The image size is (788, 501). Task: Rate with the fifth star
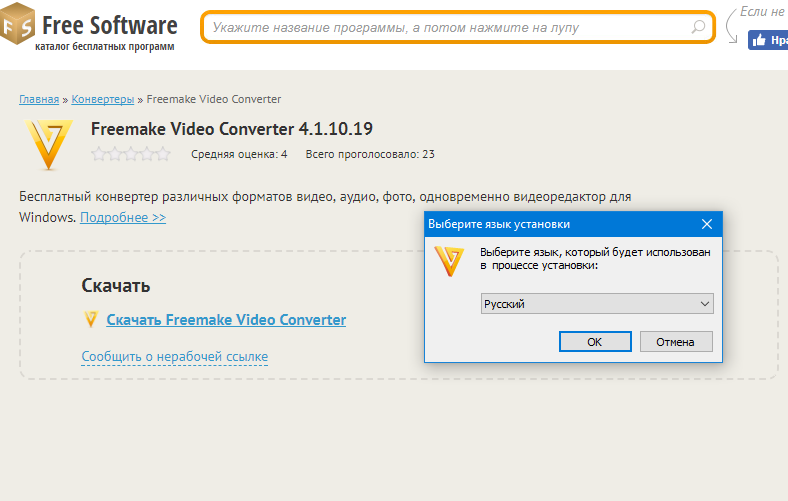pos(163,154)
